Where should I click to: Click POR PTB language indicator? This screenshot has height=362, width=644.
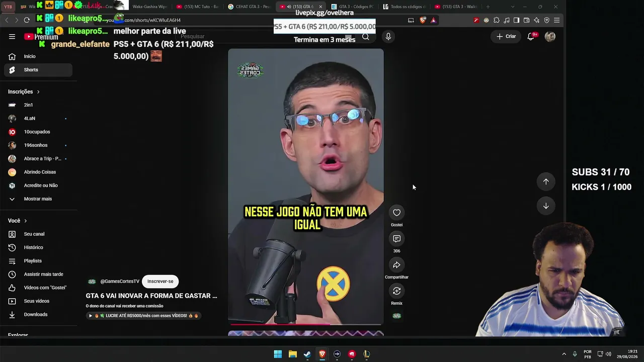(x=588, y=354)
